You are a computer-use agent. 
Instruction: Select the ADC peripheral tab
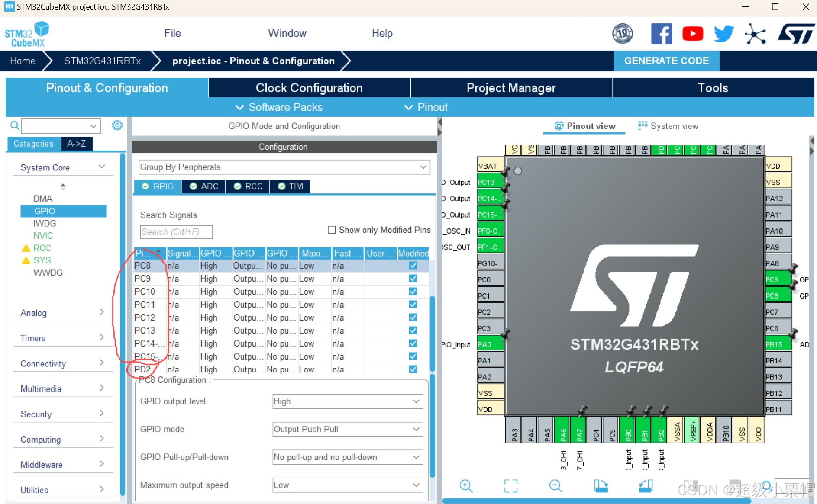[204, 186]
